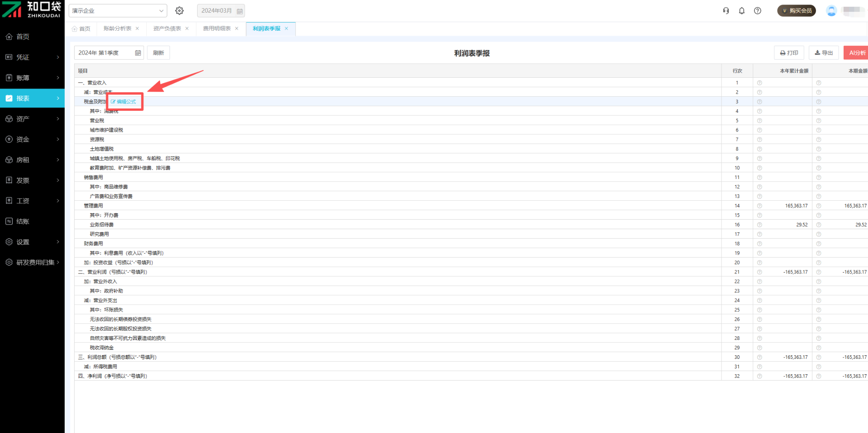
Task: Expand the 工资 sidebar menu
Action: (32, 201)
